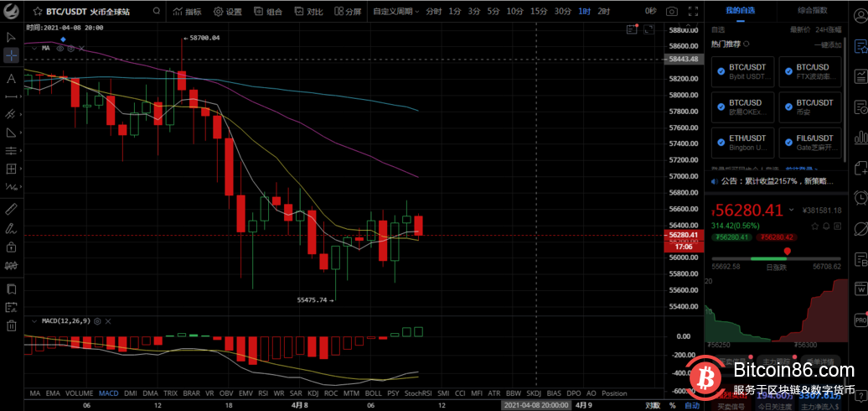This screenshot has width=868, height=411.
Task: Toggle the MA indicator visibility eye
Action: coord(59,49)
